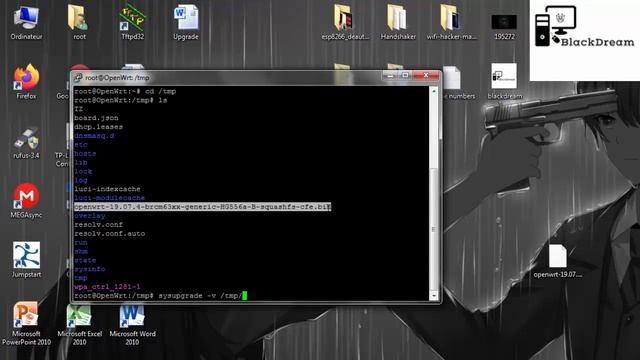
Task: Click the board.json entry in terminal
Action: pos(96,118)
